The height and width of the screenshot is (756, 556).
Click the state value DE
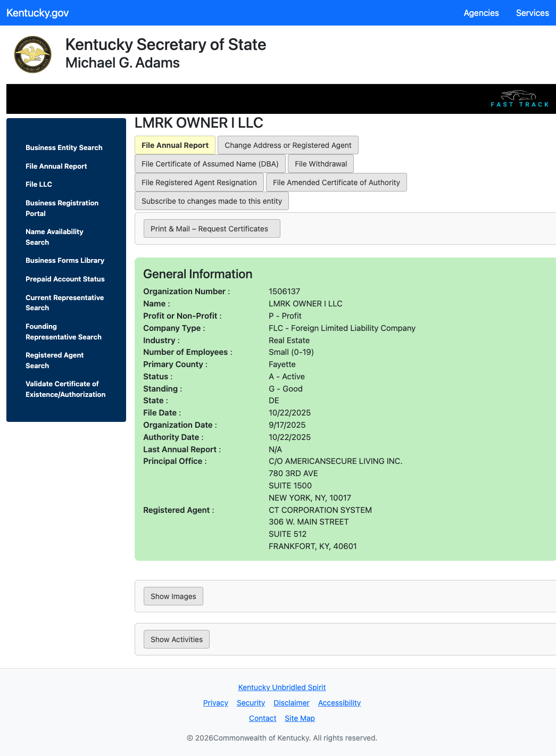point(274,401)
